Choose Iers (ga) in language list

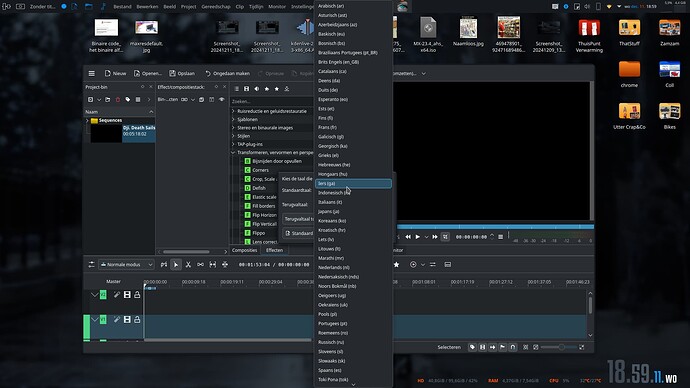[x=353, y=183]
